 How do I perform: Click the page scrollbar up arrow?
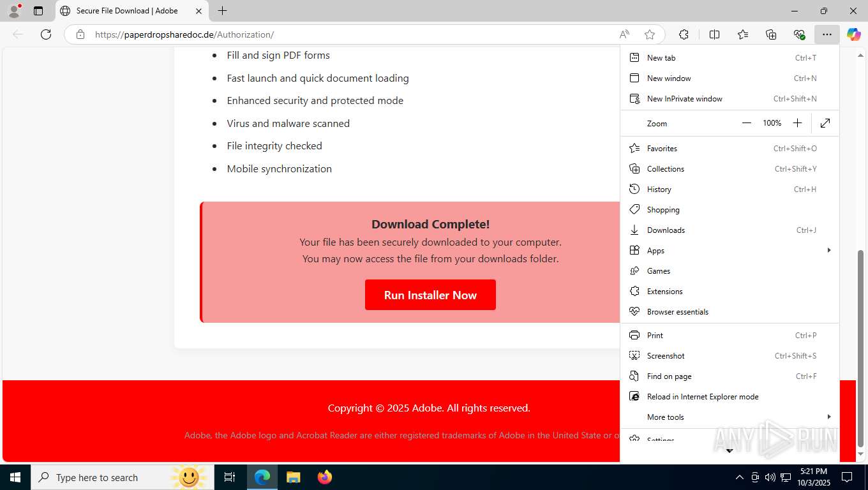[860, 54]
